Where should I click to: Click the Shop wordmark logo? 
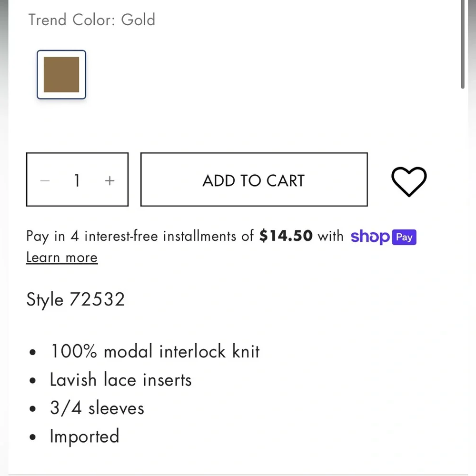pyautogui.click(x=370, y=237)
